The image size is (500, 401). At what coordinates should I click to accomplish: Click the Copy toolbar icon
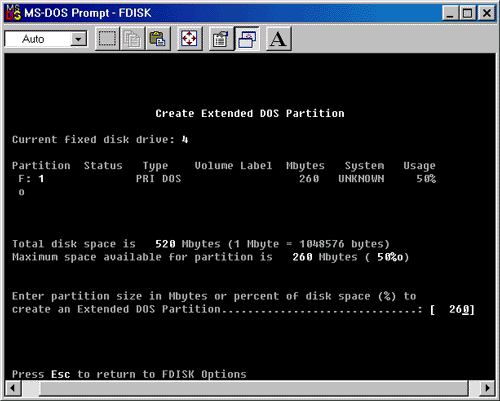click(x=132, y=39)
